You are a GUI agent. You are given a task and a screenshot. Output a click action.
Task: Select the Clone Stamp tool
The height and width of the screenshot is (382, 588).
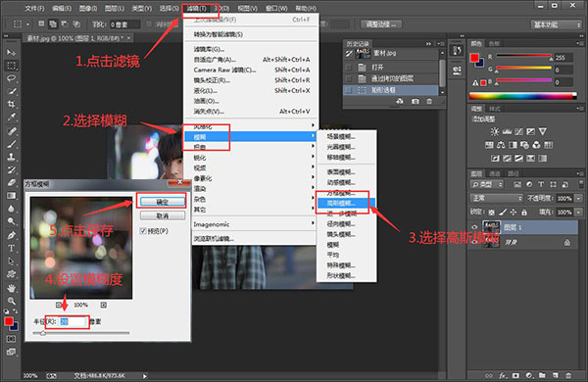point(11,157)
